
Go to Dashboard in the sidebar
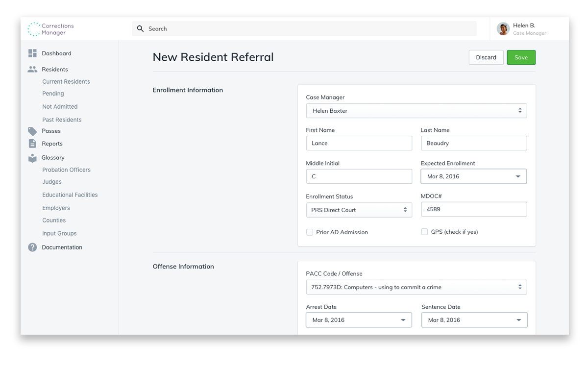(56, 53)
